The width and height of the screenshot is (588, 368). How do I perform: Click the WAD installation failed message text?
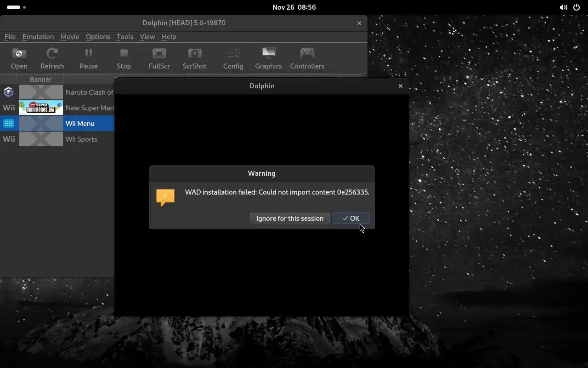click(x=277, y=192)
